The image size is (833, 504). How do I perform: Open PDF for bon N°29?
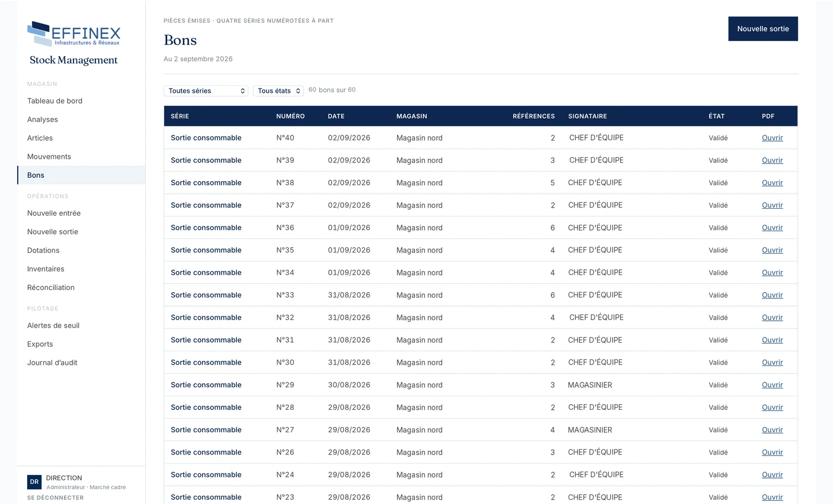[x=772, y=385]
